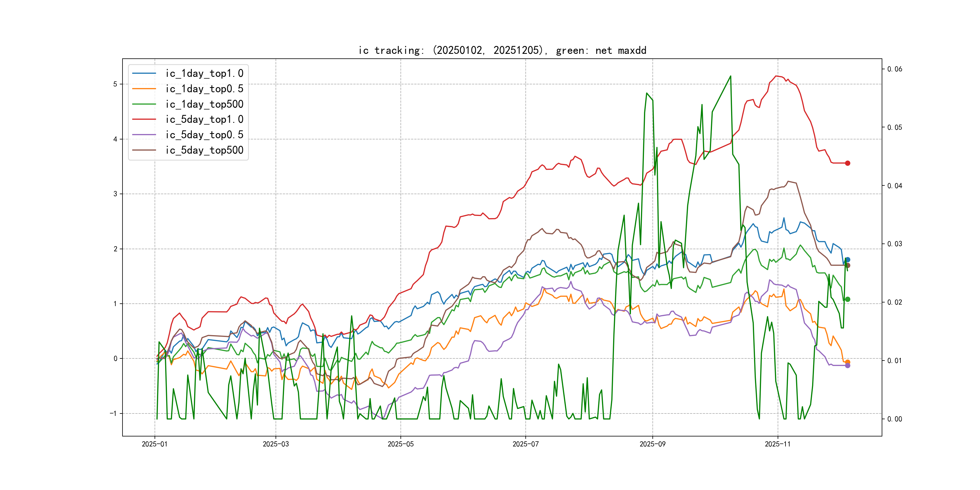The height and width of the screenshot is (490, 980).
Task: Select the ic_5day_top500 legend label
Action: pyautogui.click(x=204, y=150)
